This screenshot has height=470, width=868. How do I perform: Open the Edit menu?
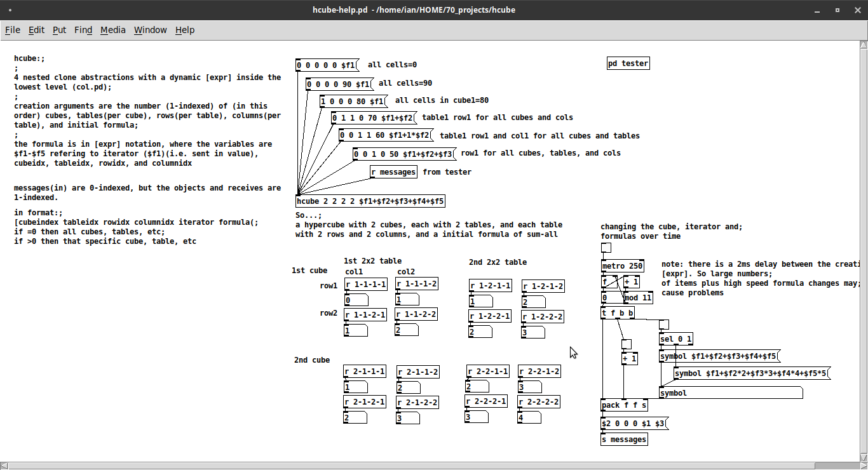[36, 30]
